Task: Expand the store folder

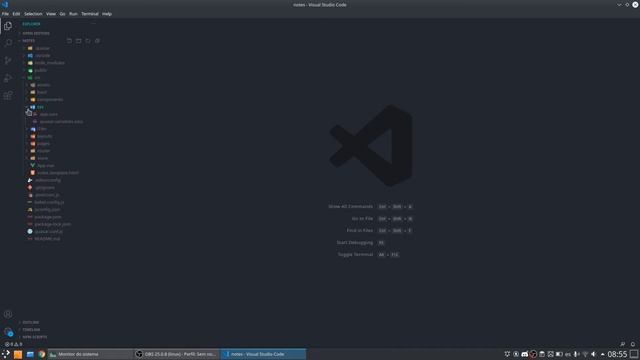Action: pyautogui.click(x=42, y=158)
